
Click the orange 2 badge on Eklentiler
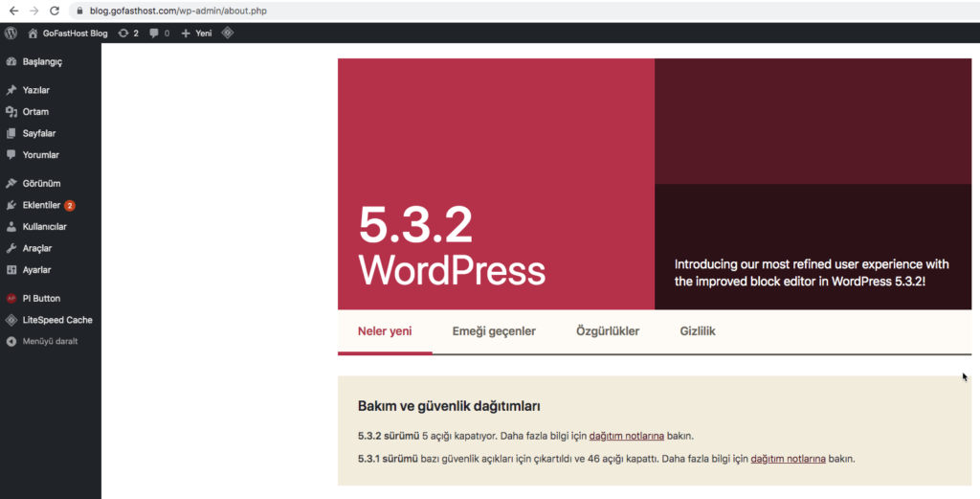coord(69,205)
